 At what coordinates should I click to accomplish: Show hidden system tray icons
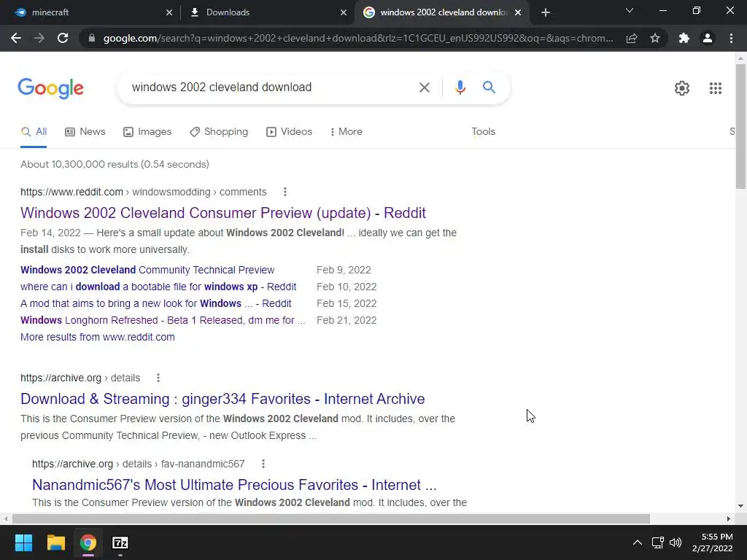(637, 542)
